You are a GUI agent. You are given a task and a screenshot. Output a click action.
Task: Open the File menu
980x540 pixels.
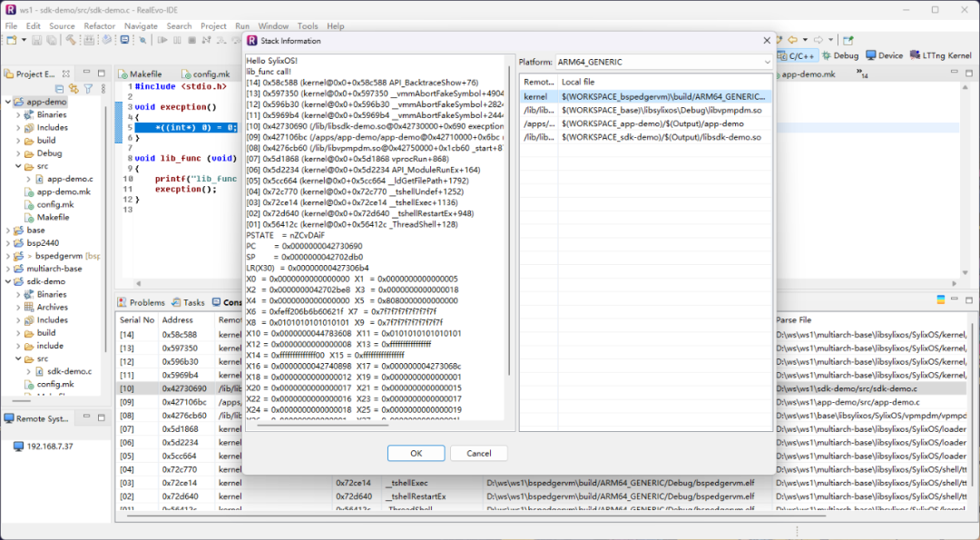tap(11, 25)
